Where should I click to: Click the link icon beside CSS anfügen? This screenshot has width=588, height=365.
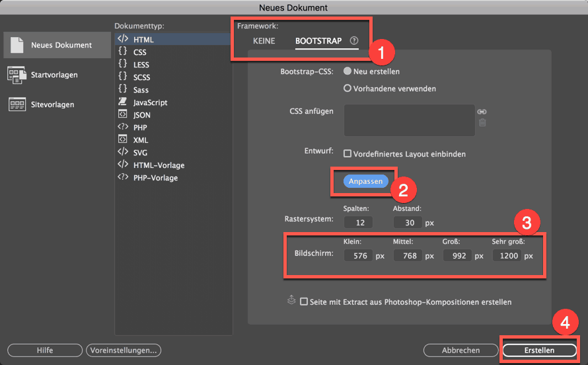click(x=482, y=111)
